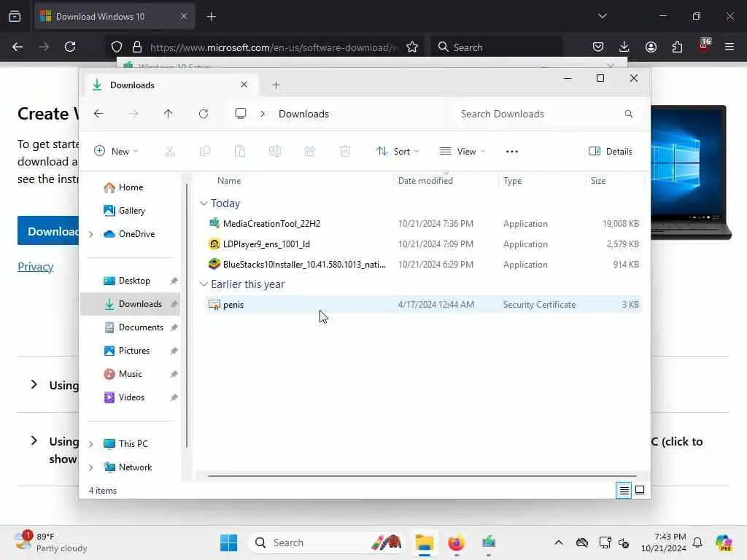Image resolution: width=747 pixels, height=560 pixels.
Task: Go up one folder level in Explorer
Action: tap(169, 114)
